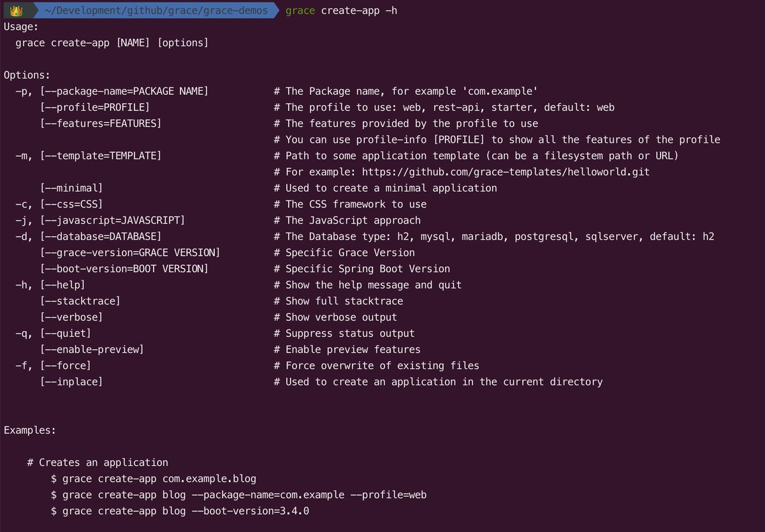Click the comment 'Enable preview features'

[x=347, y=349]
